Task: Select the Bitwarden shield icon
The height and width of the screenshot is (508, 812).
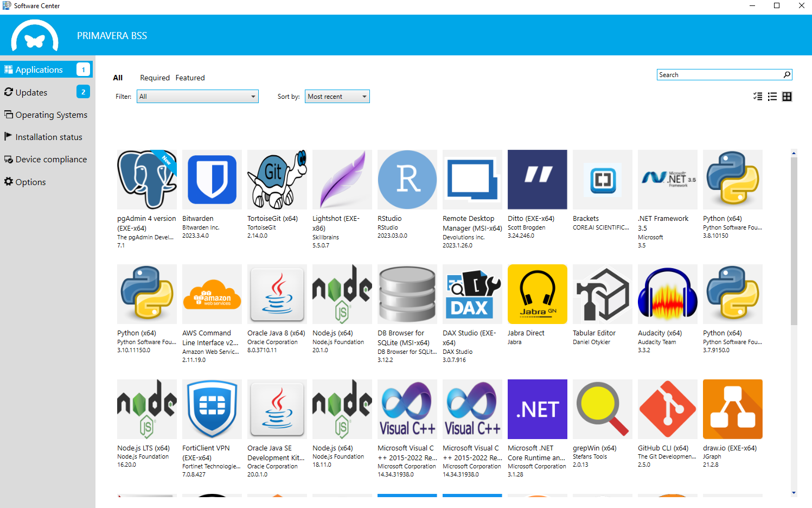Action: point(212,180)
